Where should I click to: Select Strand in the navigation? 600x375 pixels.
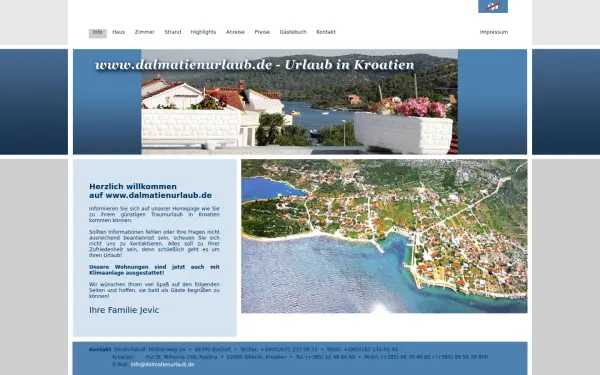pyautogui.click(x=173, y=32)
